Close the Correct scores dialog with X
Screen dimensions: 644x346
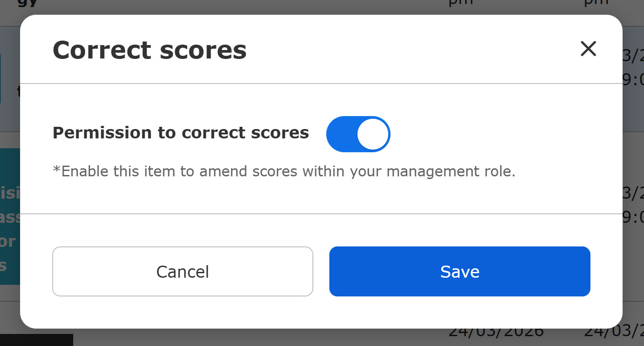coord(588,49)
